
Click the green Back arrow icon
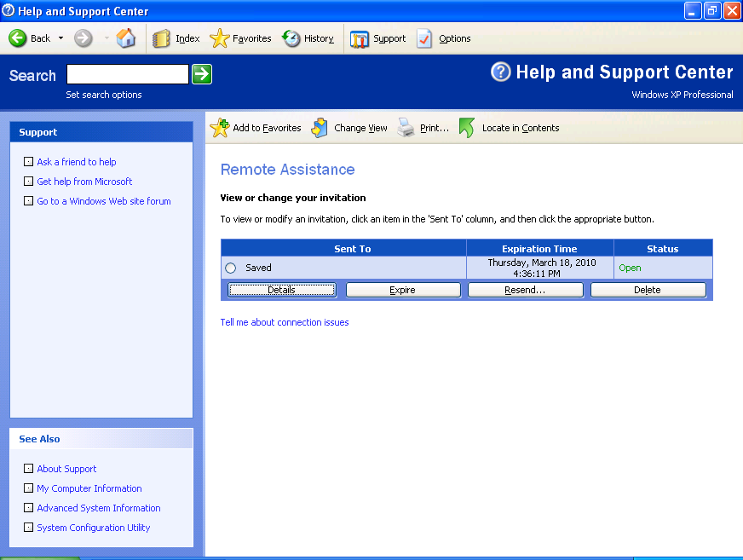click(18, 38)
